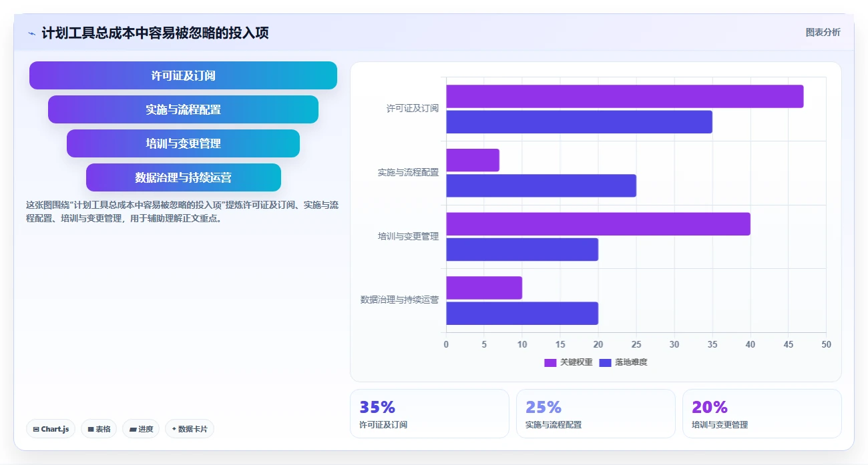Screen dimensions: 868x465
Task: Toggle the 落地难度 legend entry
Action: [623, 362]
